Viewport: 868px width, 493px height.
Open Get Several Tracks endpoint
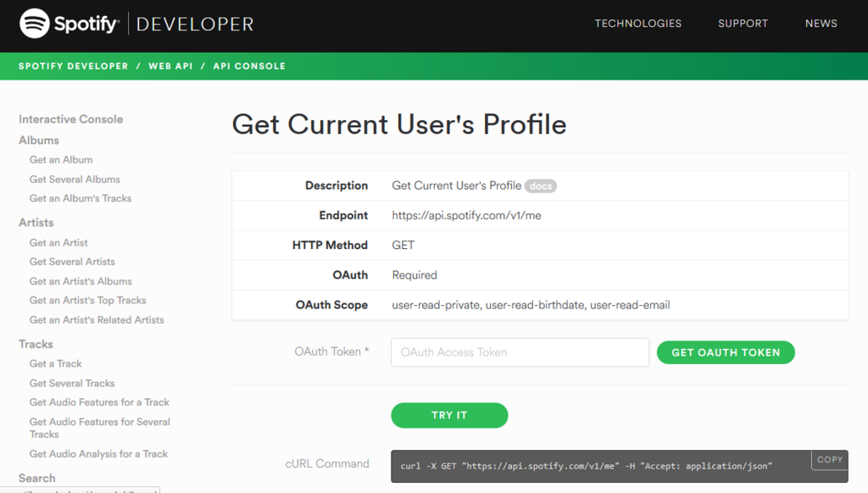[x=72, y=383]
